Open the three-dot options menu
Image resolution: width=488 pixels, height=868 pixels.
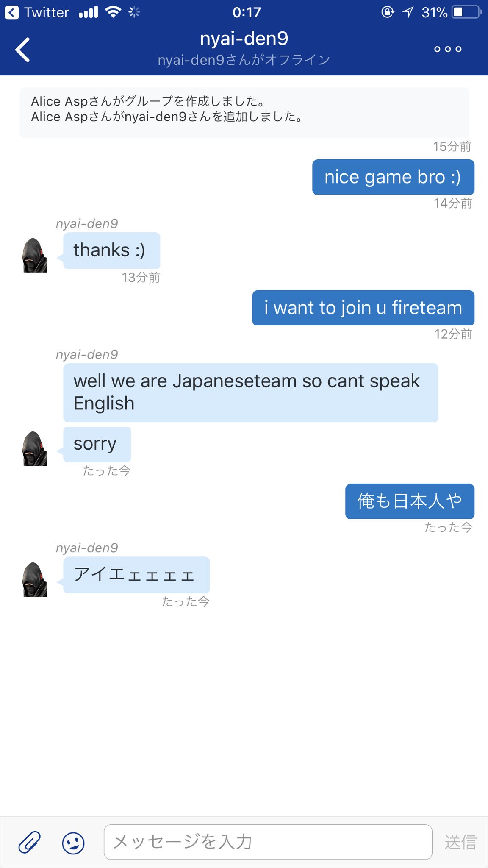[x=448, y=49]
